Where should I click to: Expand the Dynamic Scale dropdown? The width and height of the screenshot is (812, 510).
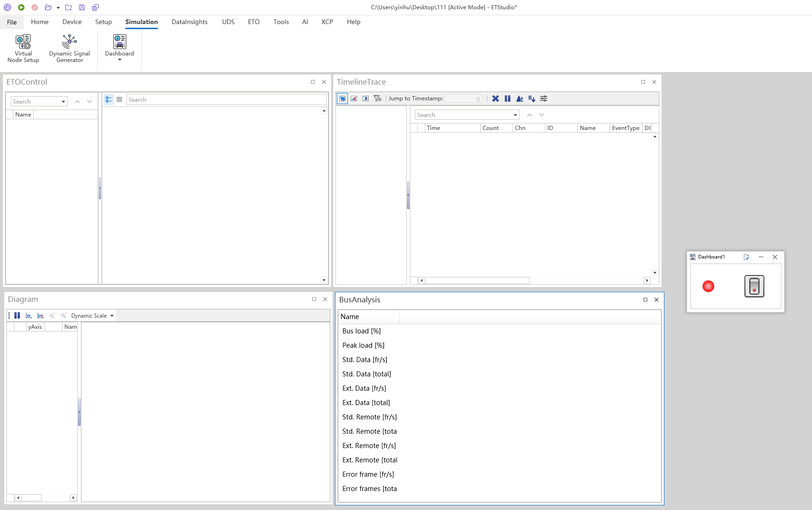pos(112,316)
